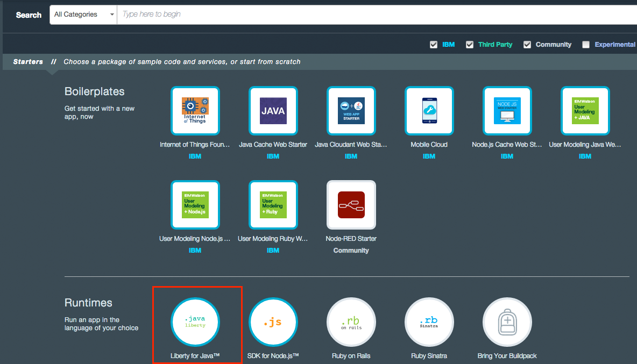
Task: Click the Internet of Things Foun... title link
Action: tap(195, 145)
